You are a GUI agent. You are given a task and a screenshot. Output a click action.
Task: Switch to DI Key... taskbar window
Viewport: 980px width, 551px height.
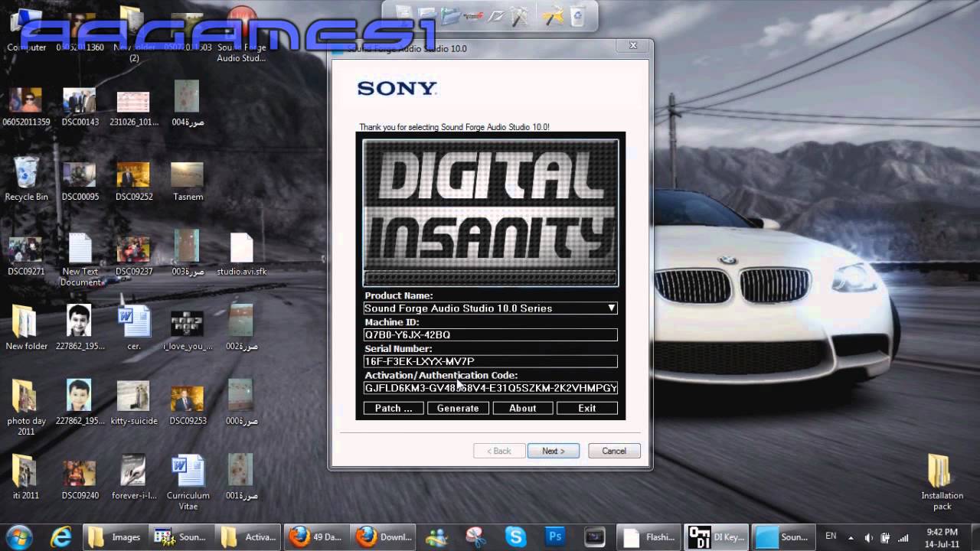pyautogui.click(x=715, y=537)
